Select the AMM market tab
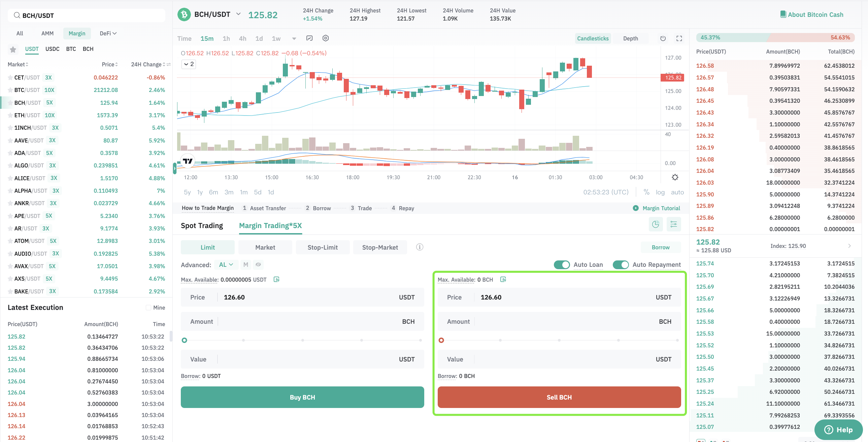 click(47, 33)
